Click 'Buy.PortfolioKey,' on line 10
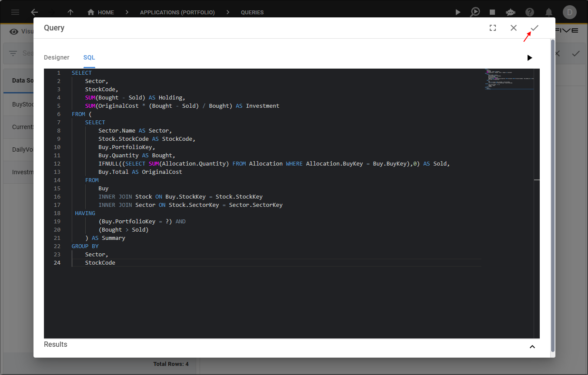This screenshot has height=375, width=588. click(x=127, y=147)
